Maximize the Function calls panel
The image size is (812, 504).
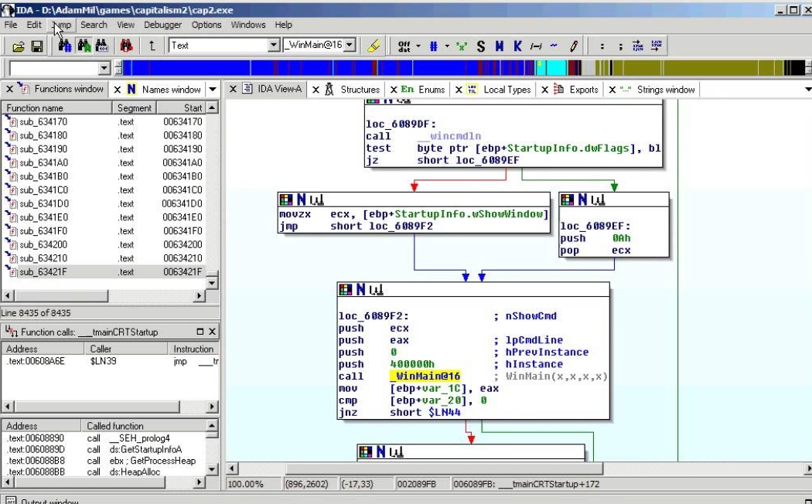[x=200, y=332]
